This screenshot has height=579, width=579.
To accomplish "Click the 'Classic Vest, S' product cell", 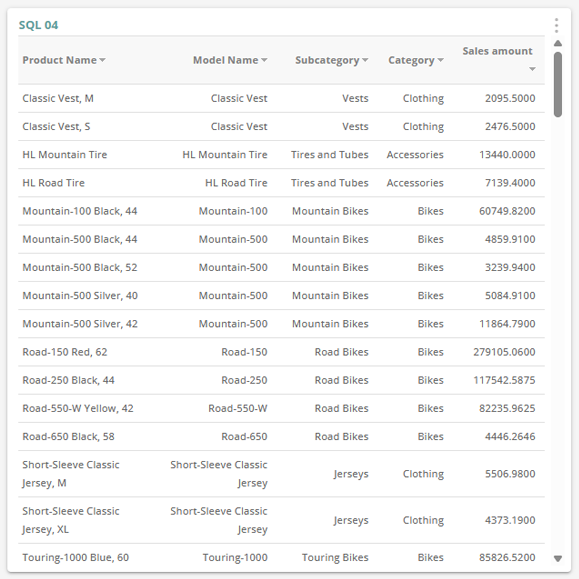I will click(x=56, y=126).
